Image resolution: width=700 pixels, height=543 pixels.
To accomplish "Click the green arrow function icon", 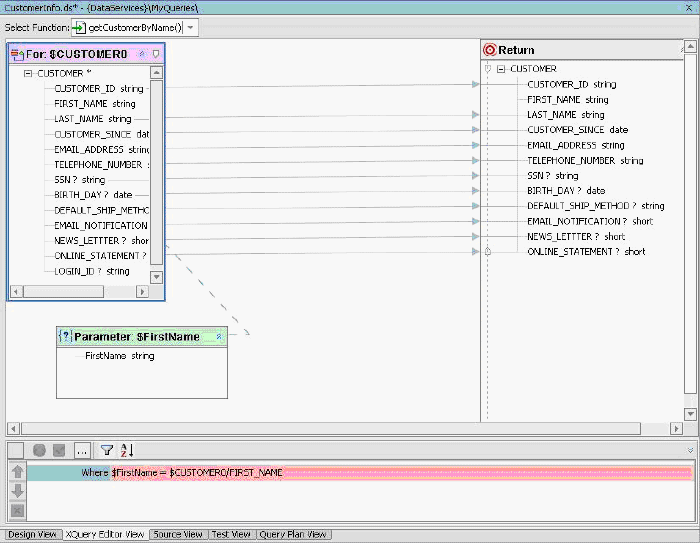I will tap(79, 28).
